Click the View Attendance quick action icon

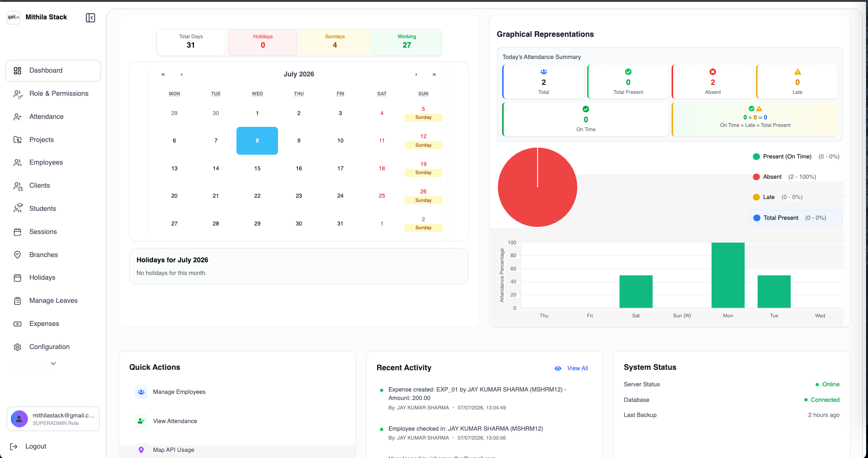tap(141, 421)
